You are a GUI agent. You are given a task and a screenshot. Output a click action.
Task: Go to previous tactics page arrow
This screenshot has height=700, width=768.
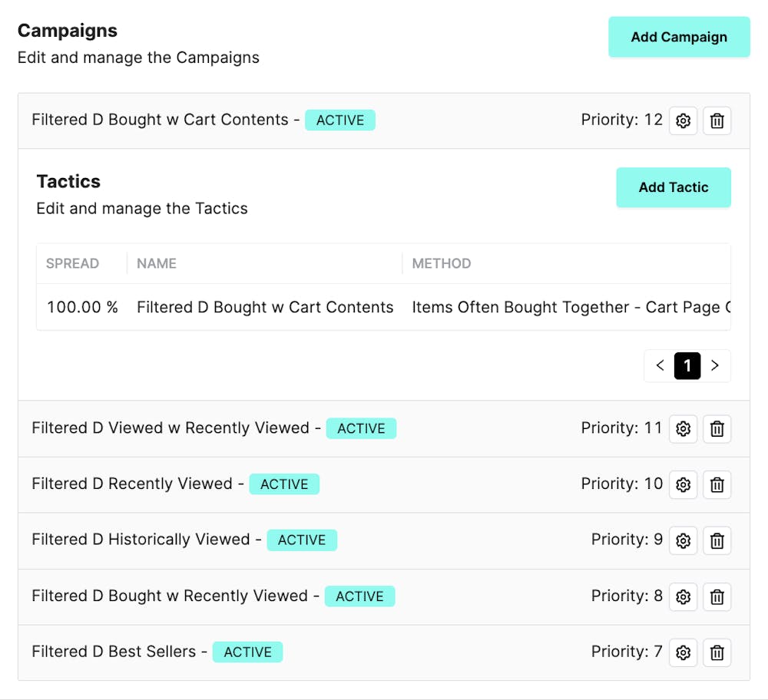tap(660, 365)
